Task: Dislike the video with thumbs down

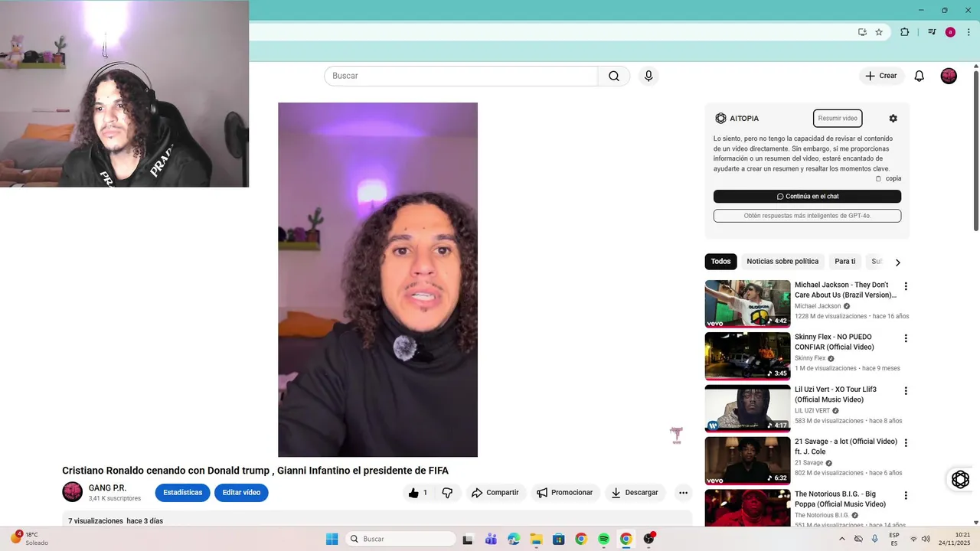Action: (x=447, y=493)
